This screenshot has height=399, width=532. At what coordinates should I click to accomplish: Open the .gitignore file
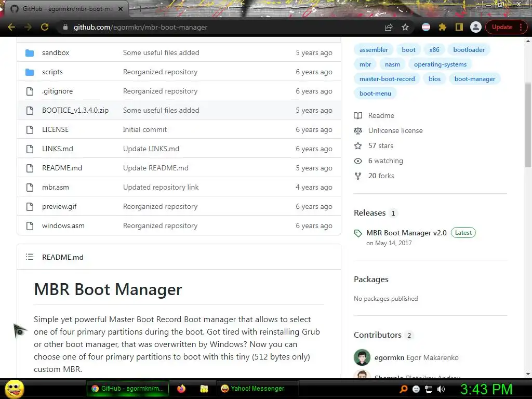57,91
